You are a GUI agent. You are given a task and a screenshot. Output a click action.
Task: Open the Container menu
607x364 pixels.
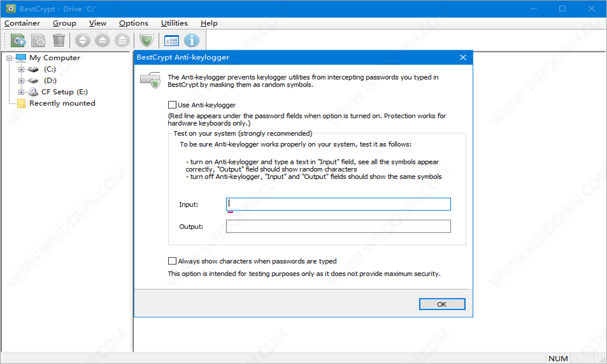tap(22, 23)
